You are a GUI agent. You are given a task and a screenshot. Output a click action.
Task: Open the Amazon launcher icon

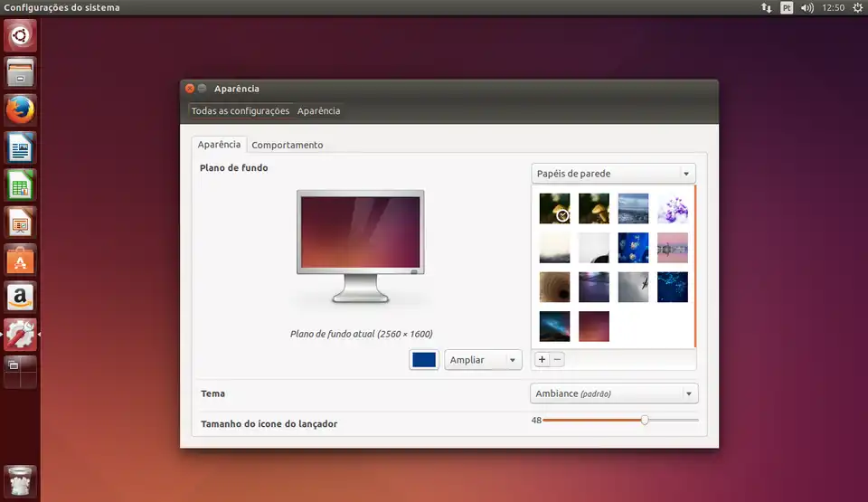pos(20,298)
